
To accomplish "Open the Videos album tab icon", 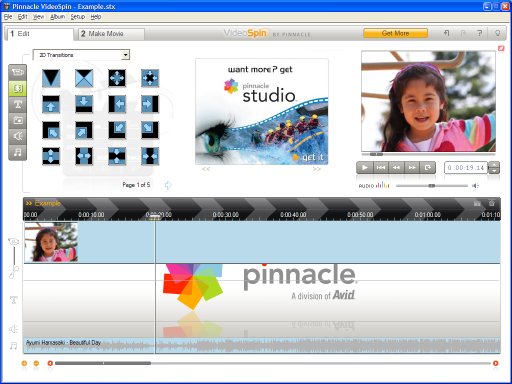I will pos(18,72).
